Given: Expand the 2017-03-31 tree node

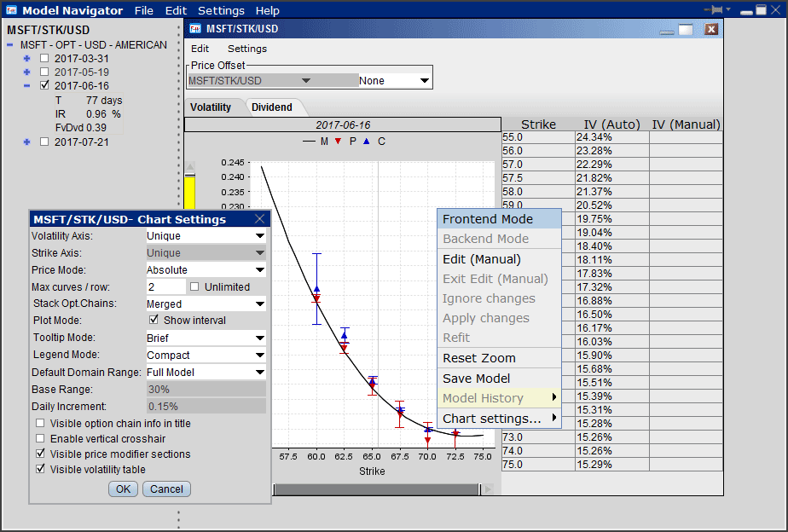Looking at the screenshot, I should pyautogui.click(x=27, y=58).
